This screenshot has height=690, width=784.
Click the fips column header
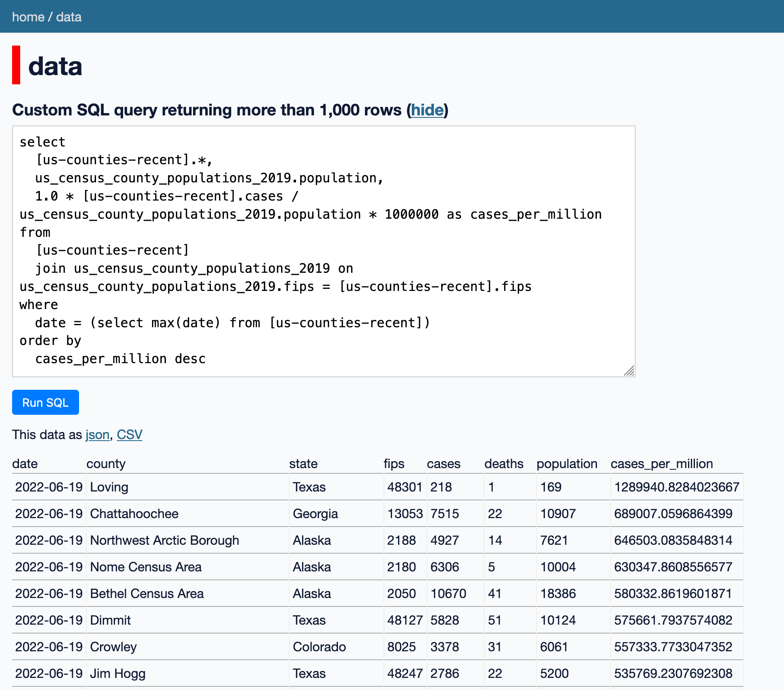(x=394, y=464)
